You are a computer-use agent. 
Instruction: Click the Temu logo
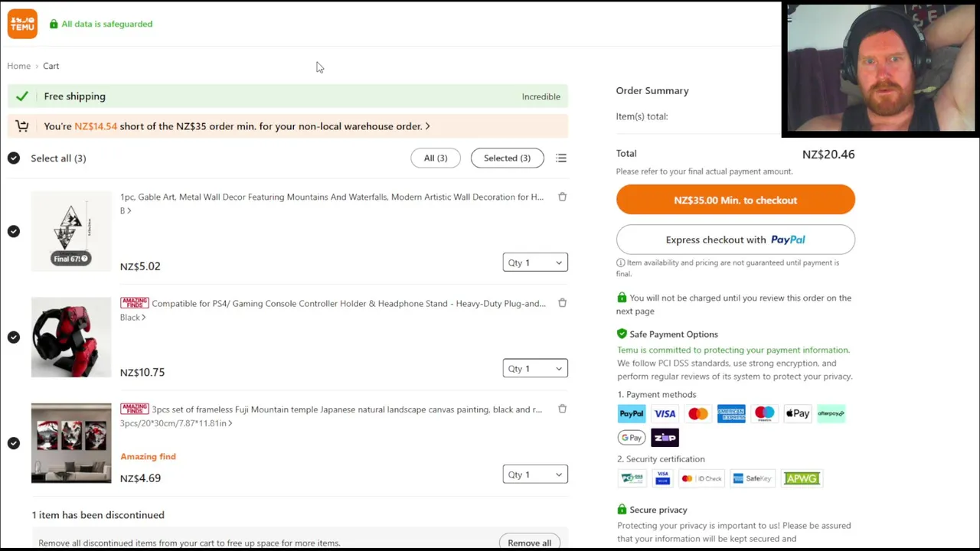[22, 24]
